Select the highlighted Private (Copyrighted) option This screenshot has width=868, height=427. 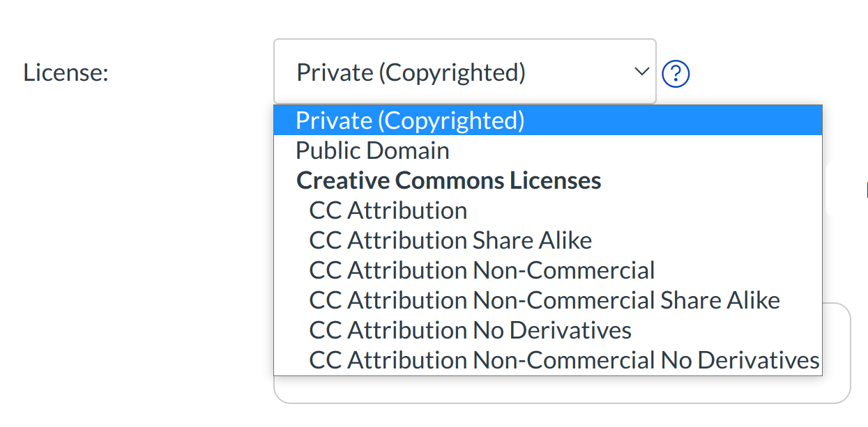(410, 121)
